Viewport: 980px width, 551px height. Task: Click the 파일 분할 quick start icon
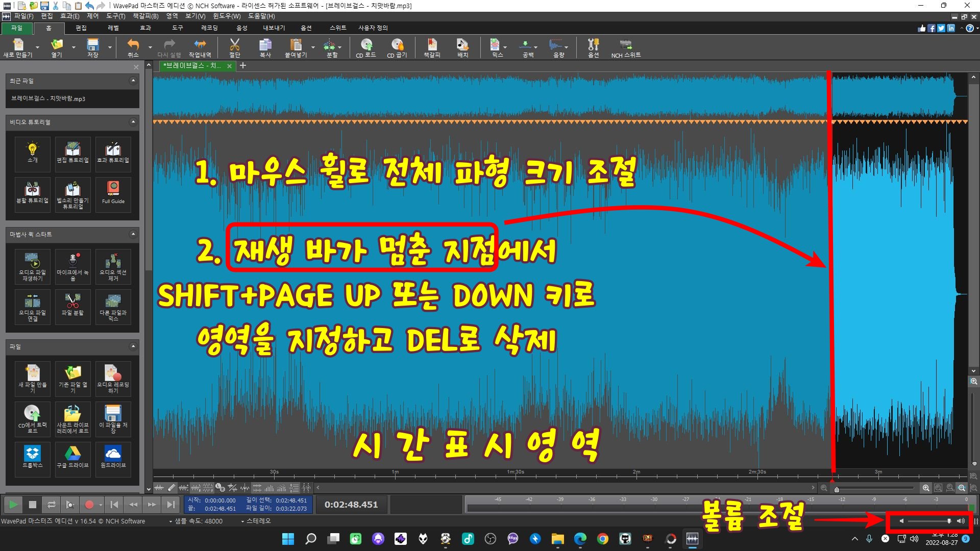(72, 307)
